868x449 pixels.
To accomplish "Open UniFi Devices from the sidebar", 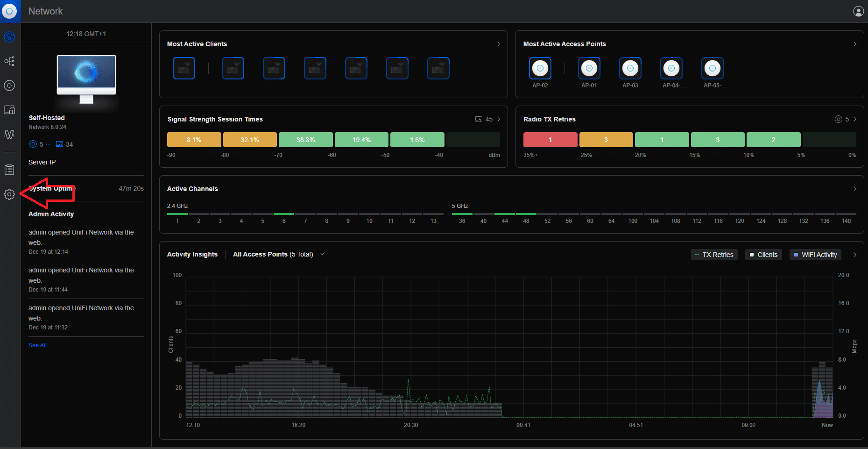I will pos(9,86).
